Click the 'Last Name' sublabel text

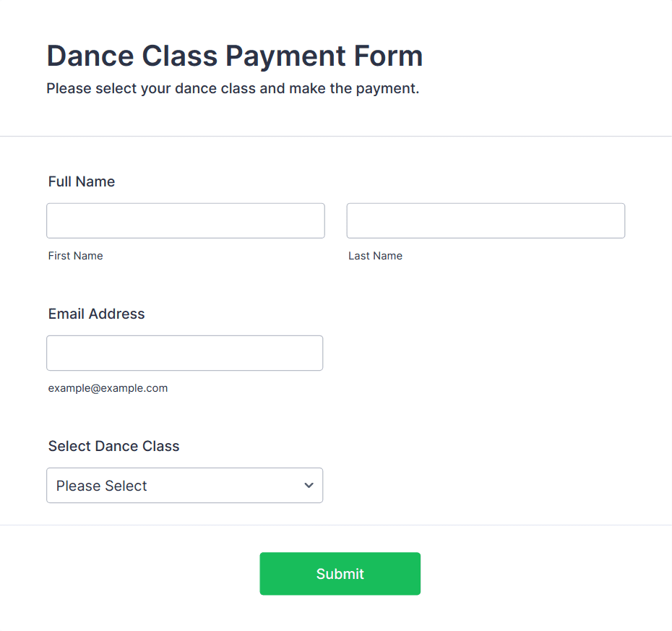[376, 256]
